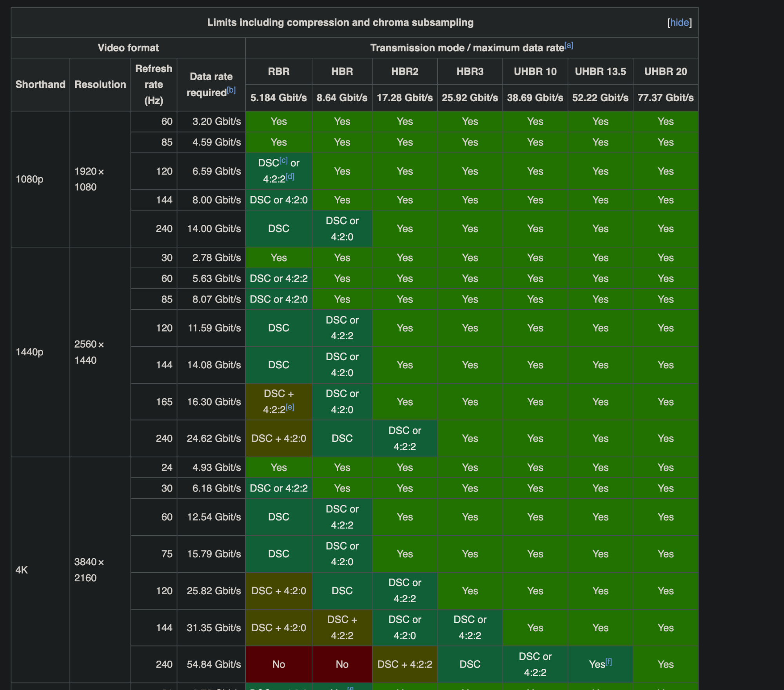Image resolution: width=784 pixels, height=690 pixels.
Task: Click the 16.30 Gbit/s data rate cell
Action: (211, 402)
